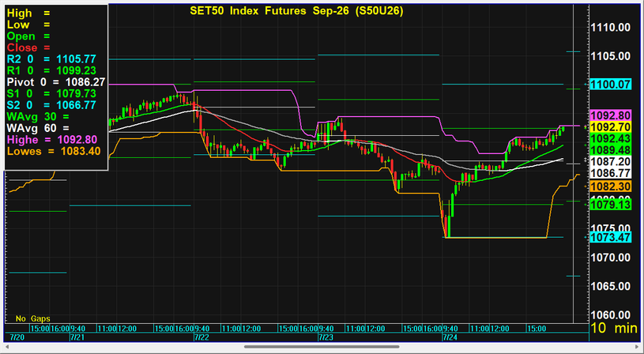This screenshot has height=354, width=644.
Task: Click the R1 0 = 1099.23 legend entry
Action: pyautogui.click(x=51, y=70)
